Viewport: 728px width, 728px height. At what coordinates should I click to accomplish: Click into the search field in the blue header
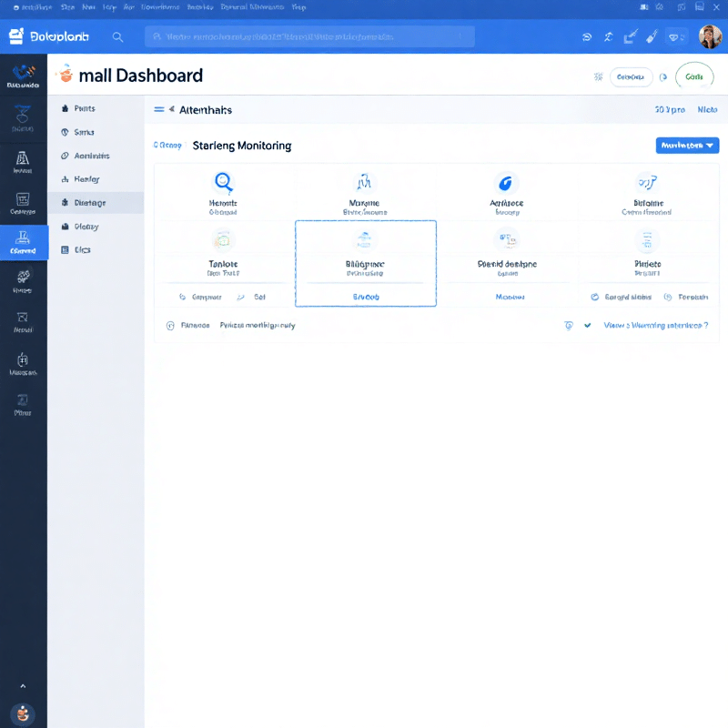pyautogui.click(x=309, y=37)
